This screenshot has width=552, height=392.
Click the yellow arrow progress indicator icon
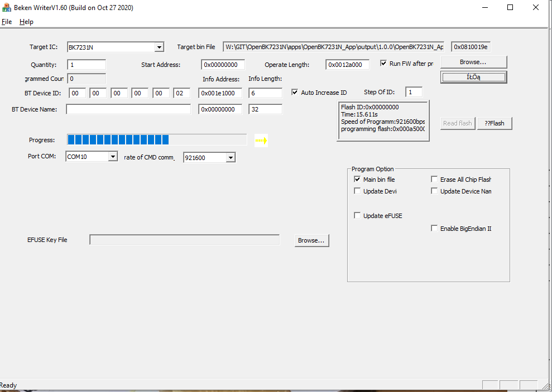tap(261, 141)
